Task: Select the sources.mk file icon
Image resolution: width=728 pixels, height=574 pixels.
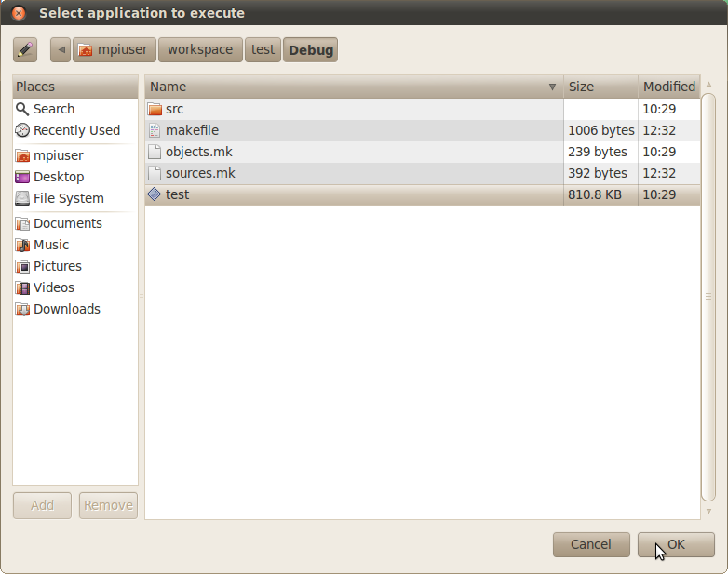Action: point(155,173)
